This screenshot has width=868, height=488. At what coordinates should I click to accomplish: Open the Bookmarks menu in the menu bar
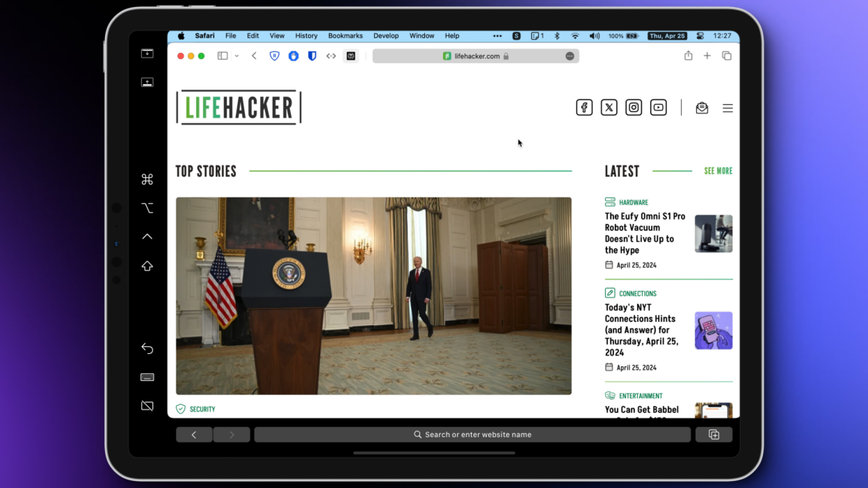[x=345, y=36]
